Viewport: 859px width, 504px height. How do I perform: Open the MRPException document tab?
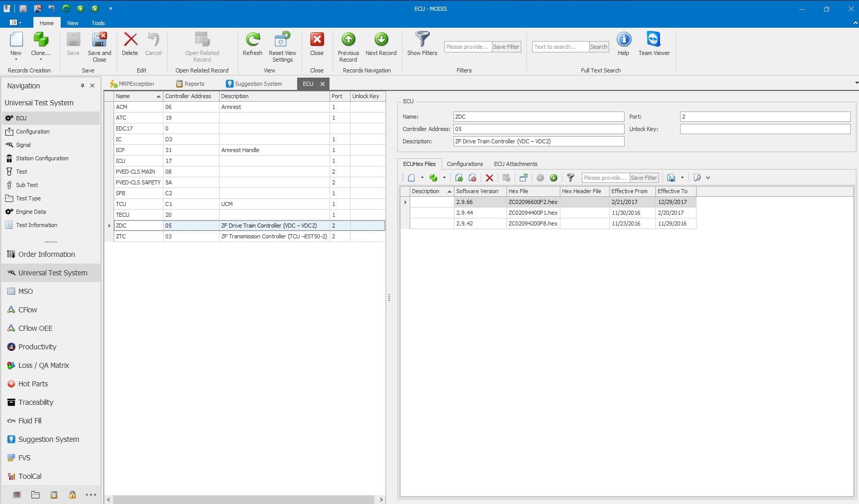[x=132, y=84]
